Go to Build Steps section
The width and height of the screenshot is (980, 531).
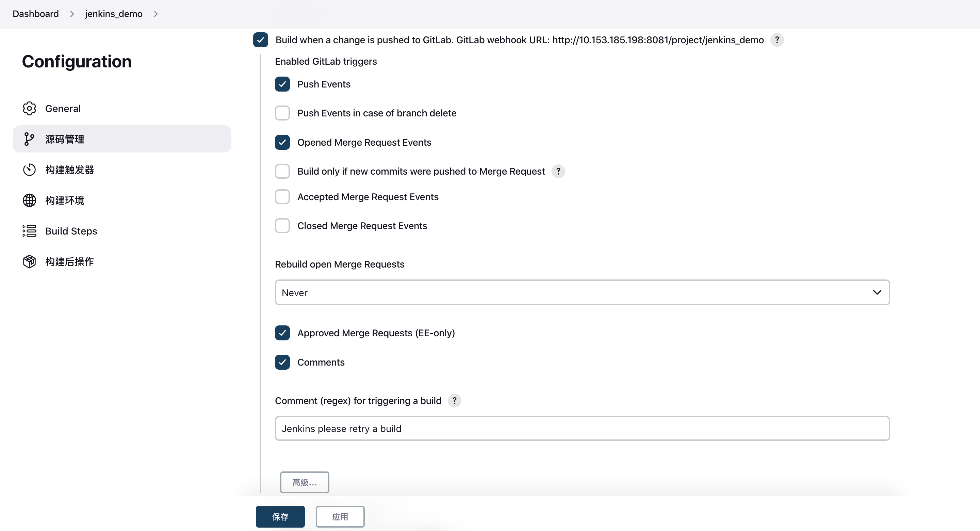(x=122, y=231)
